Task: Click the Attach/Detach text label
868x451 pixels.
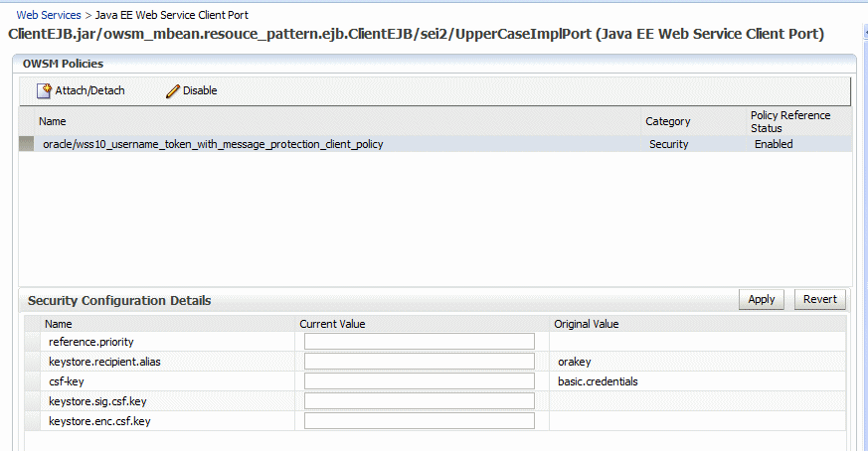Action: pyautogui.click(x=89, y=90)
